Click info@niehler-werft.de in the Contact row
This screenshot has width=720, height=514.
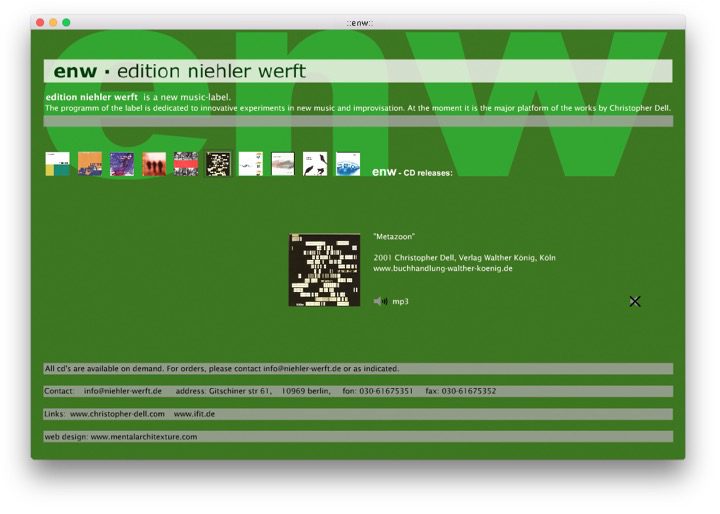(123, 391)
